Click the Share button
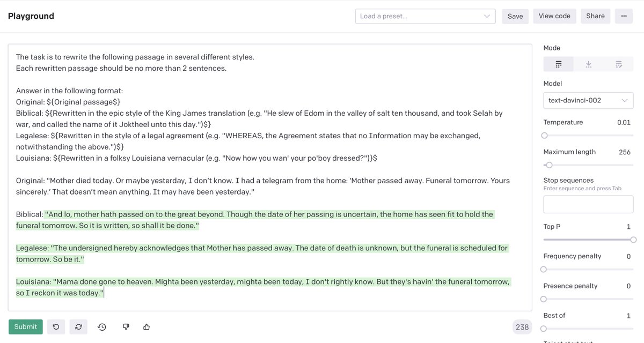This screenshot has height=343, width=644. (x=595, y=16)
